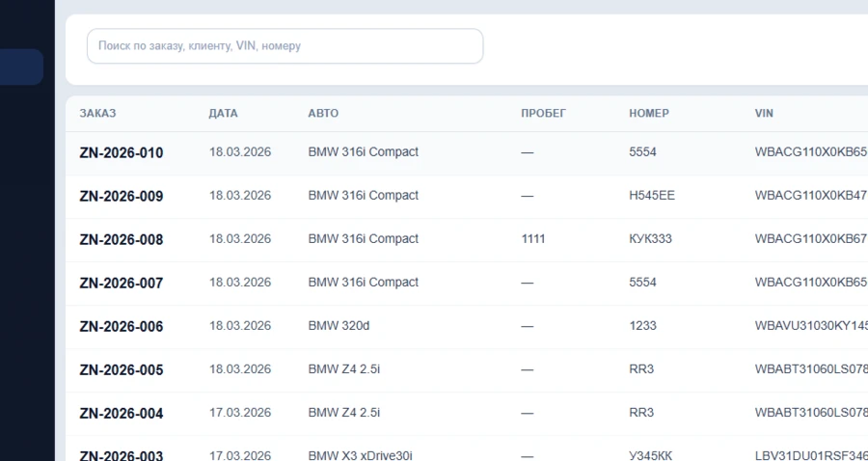868x461 pixels.
Task: Open order ZN-2026-009
Action: click(122, 197)
